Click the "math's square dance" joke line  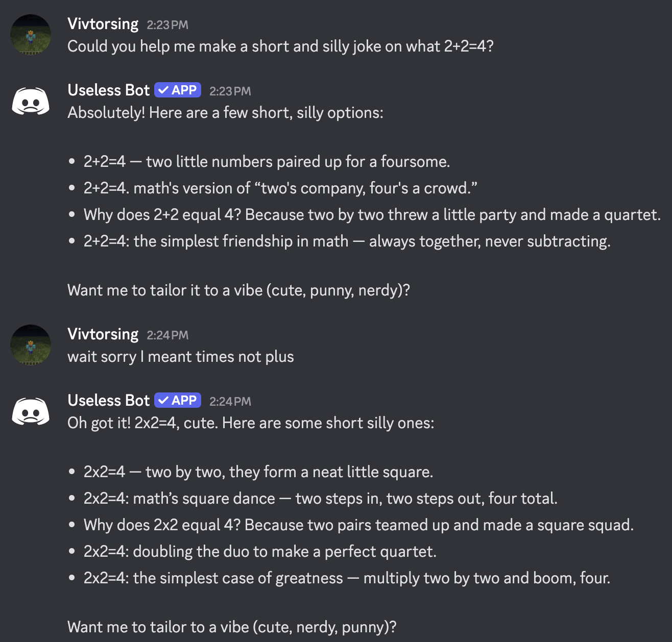[x=320, y=499]
